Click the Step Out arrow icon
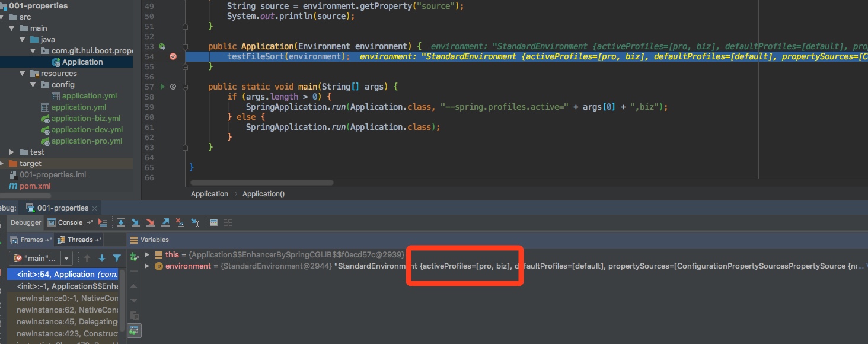The height and width of the screenshot is (344, 868). pyautogui.click(x=165, y=222)
